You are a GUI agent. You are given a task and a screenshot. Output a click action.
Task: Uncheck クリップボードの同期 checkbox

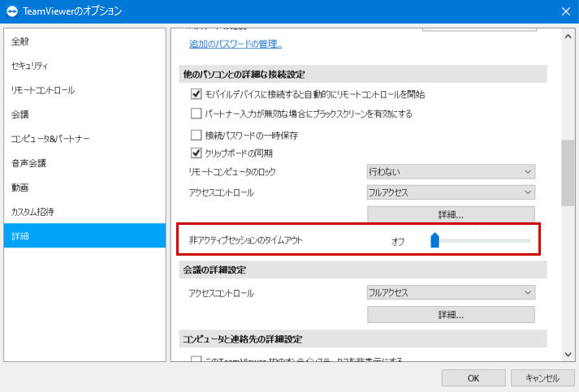(196, 153)
